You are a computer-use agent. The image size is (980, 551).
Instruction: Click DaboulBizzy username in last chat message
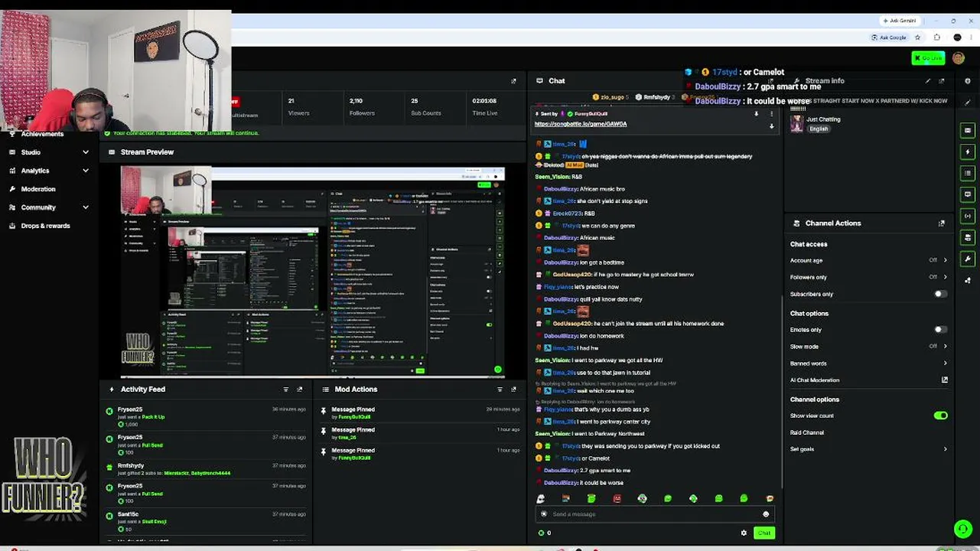(x=561, y=483)
